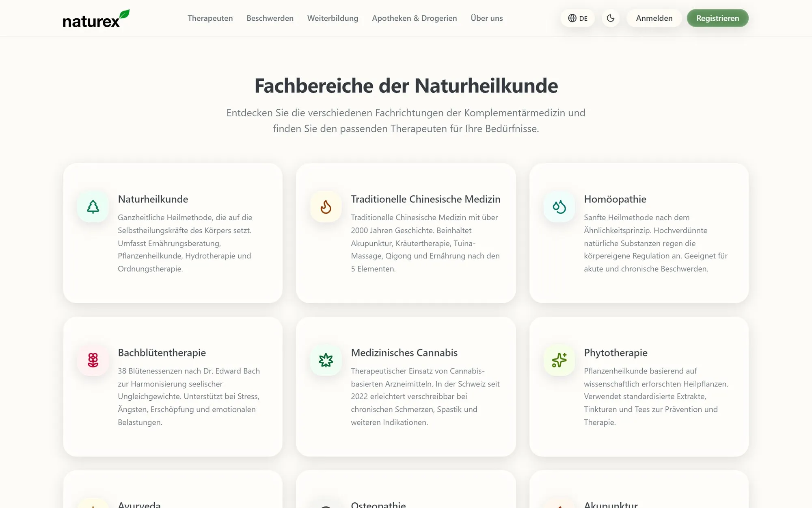Select the Ayurveda card heading
The height and width of the screenshot is (508, 812).
(x=139, y=504)
